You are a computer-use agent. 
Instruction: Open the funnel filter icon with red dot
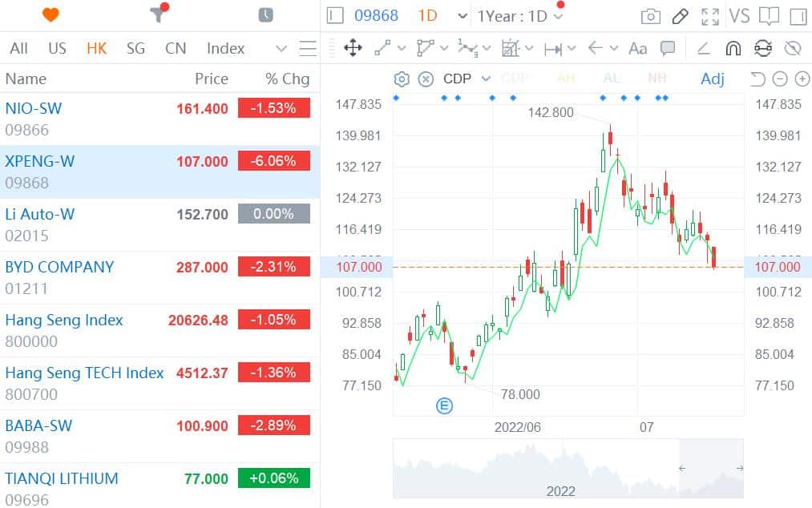[x=159, y=14]
